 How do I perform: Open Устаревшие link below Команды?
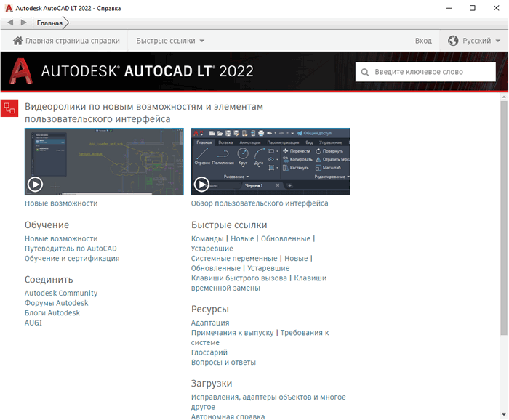click(x=212, y=249)
